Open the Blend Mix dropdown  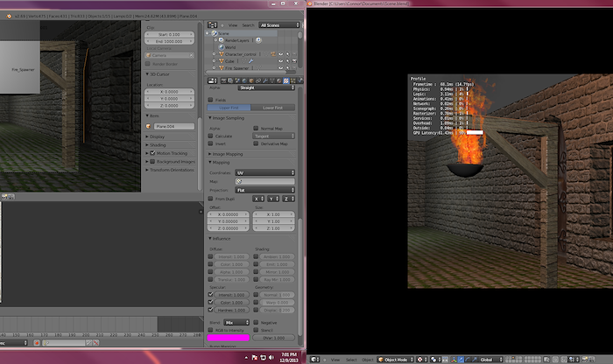[236, 322]
